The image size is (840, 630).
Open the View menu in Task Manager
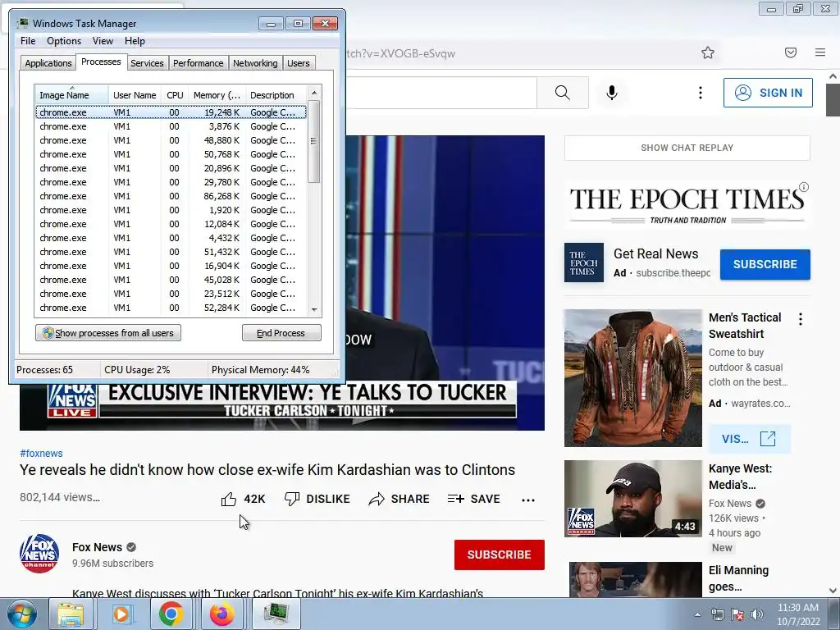point(103,41)
